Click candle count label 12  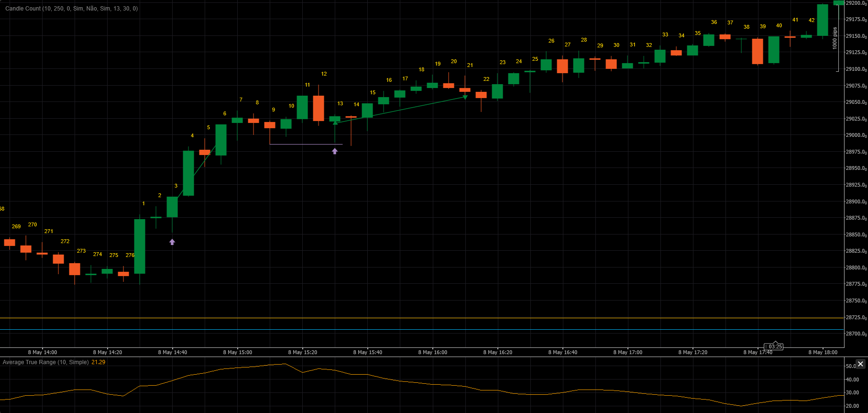coord(324,74)
